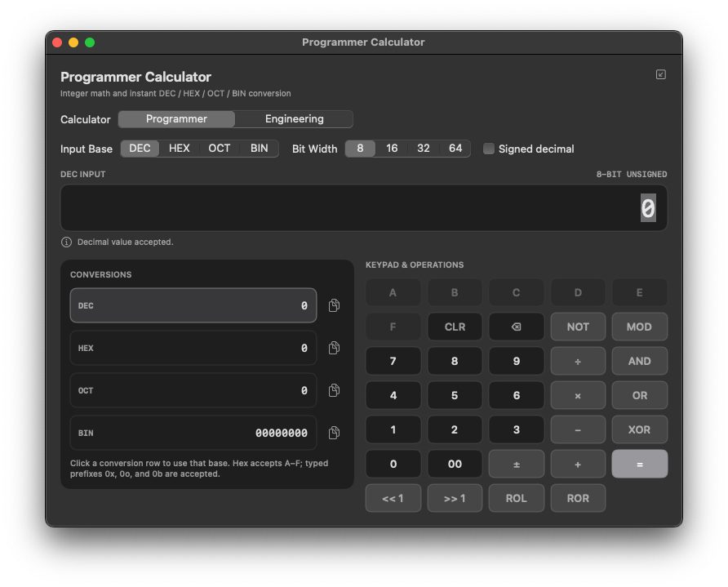Apply the NOT operation
The height and width of the screenshot is (587, 728).
[578, 327]
